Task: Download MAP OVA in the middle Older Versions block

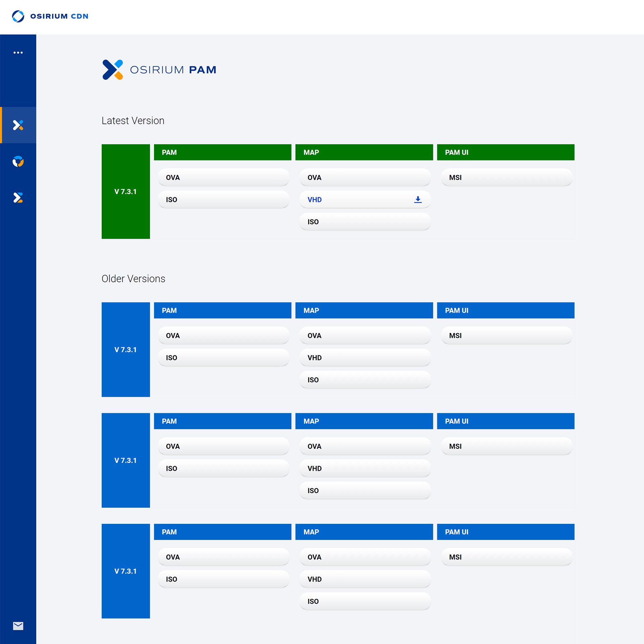Action: click(365, 446)
